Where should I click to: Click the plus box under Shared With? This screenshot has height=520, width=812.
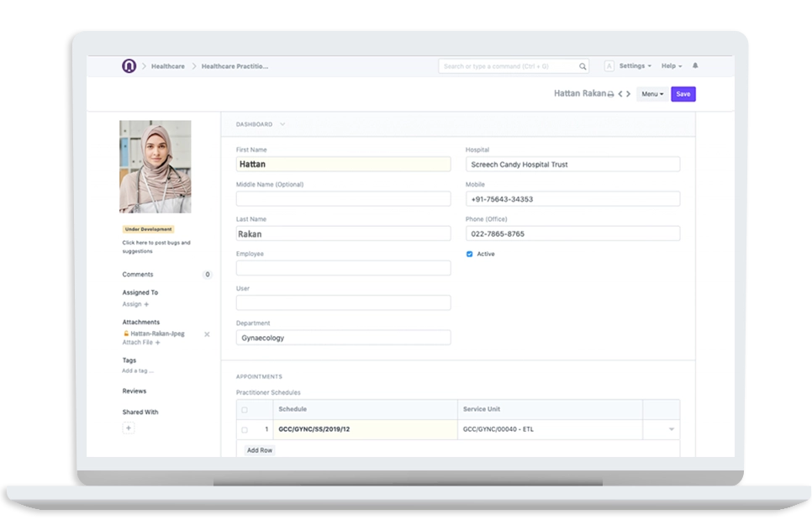[x=129, y=428]
